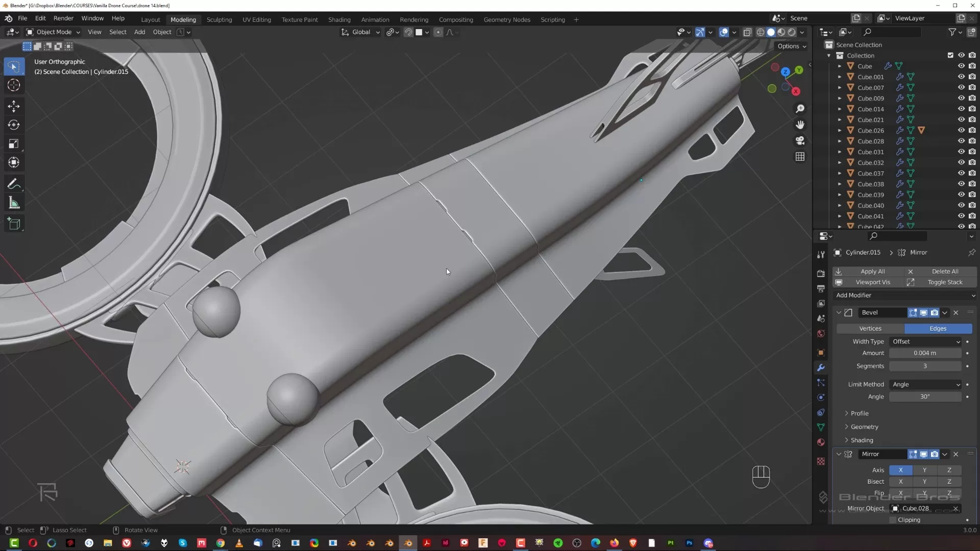This screenshot has width=980, height=551.
Task: Select the Add Cube tool
Action: pos(14,223)
